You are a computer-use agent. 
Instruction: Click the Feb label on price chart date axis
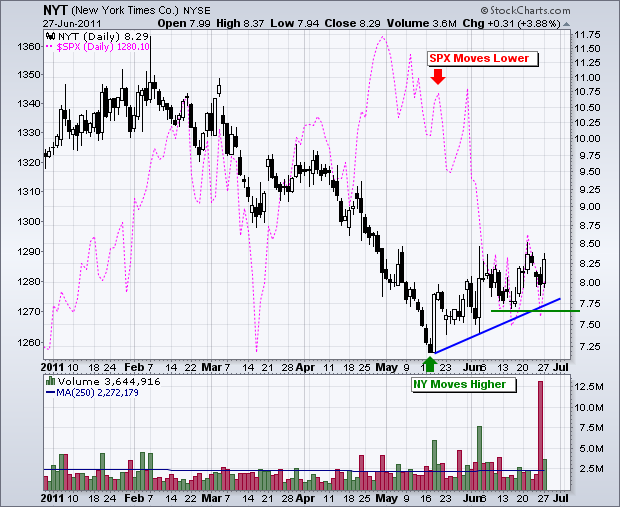(134, 367)
